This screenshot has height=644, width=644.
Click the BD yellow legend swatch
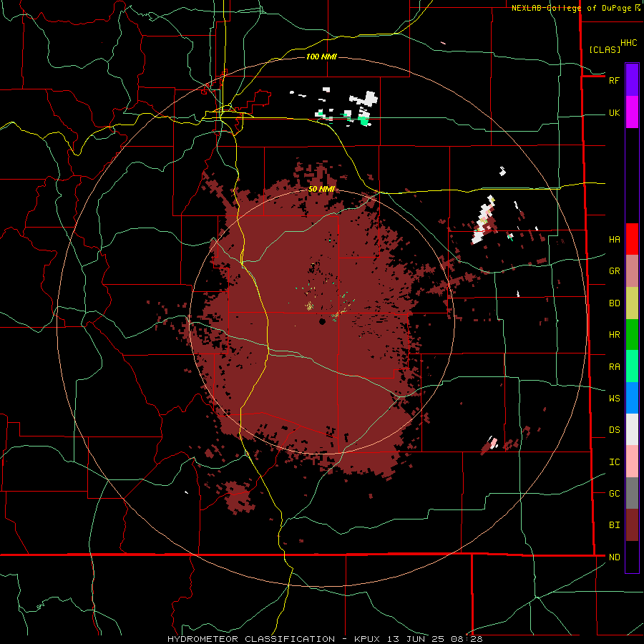click(632, 303)
